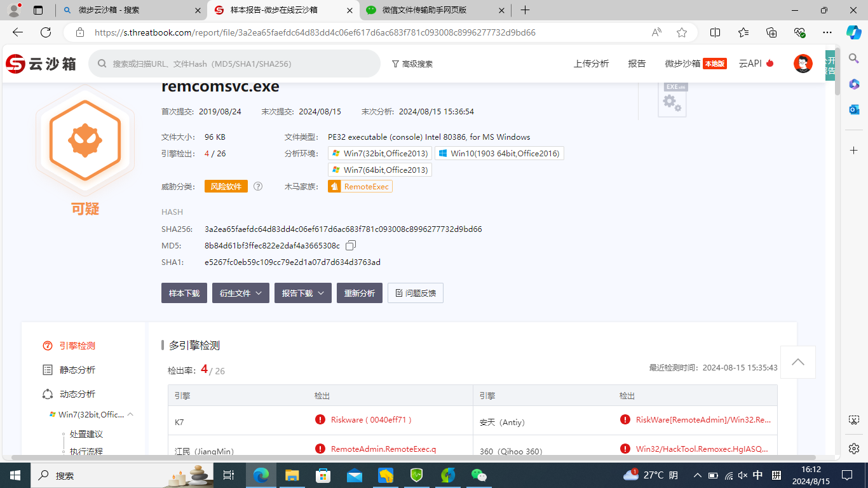Open 微步沙箱 本地版 navigation item
The height and width of the screenshot is (488, 868).
[x=696, y=64]
